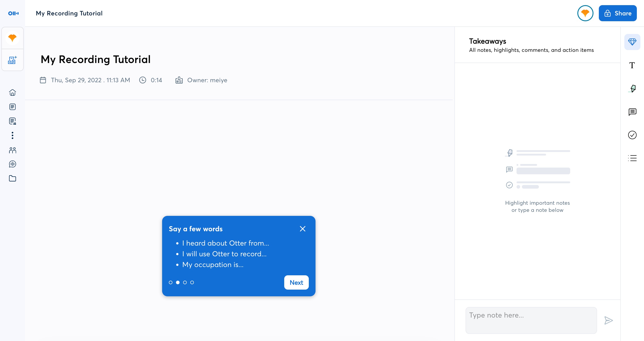Click the calendar icon beside the date
This screenshot has height=341, width=644.
click(x=43, y=80)
